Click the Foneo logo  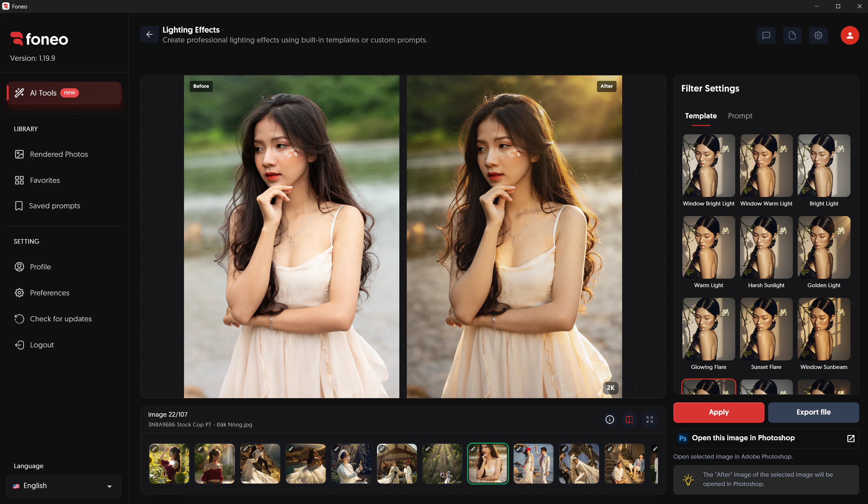(x=39, y=39)
